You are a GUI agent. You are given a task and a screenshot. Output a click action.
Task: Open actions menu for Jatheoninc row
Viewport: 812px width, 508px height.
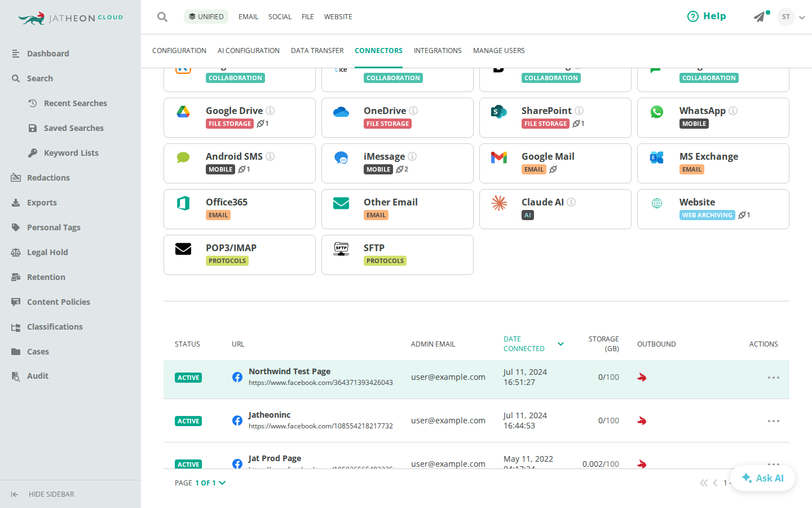click(x=774, y=421)
